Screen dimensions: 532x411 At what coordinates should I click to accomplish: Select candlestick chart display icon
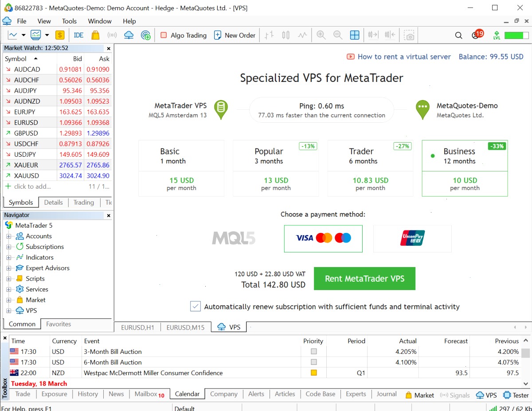pyautogui.click(x=286, y=35)
